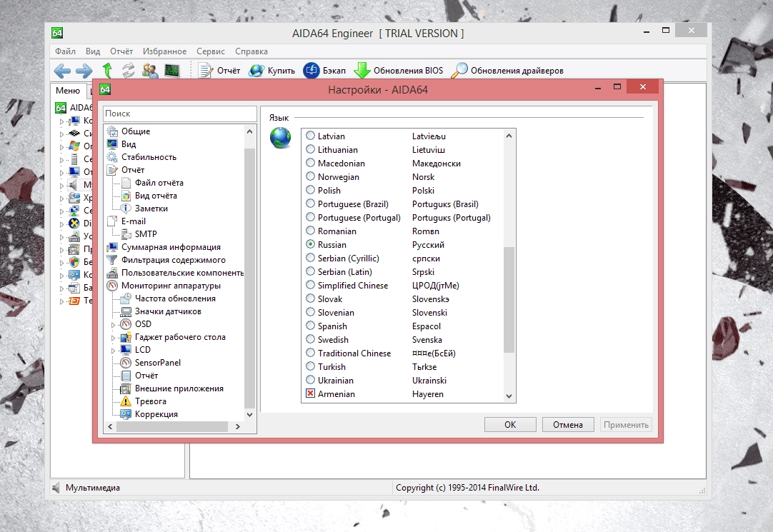Expand the last node in main window tree
The image size is (773, 532).
pyautogui.click(x=61, y=301)
